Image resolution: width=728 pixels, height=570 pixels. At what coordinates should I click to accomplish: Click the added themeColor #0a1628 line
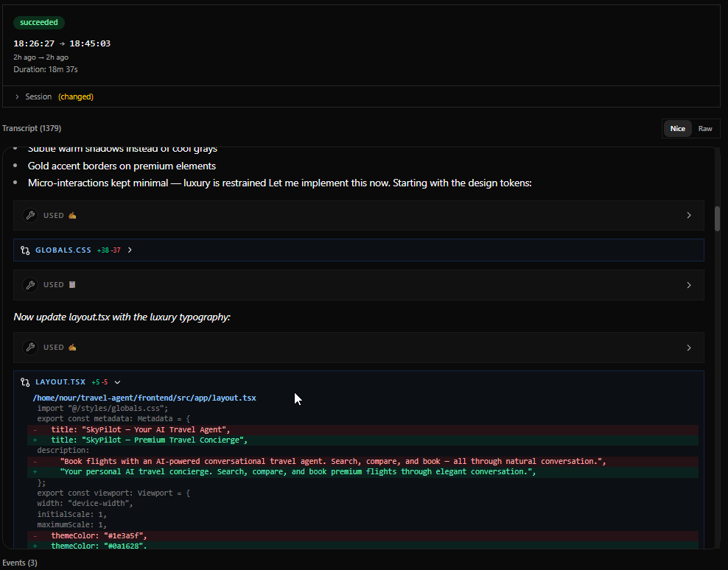(363, 546)
